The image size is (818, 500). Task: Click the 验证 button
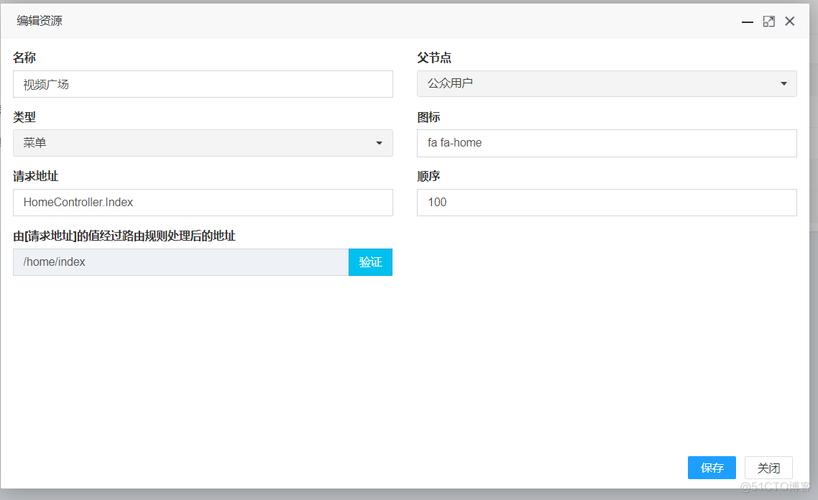[x=370, y=262]
